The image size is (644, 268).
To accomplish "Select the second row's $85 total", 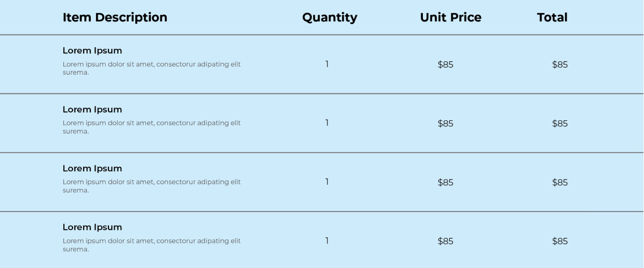I will point(560,124).
